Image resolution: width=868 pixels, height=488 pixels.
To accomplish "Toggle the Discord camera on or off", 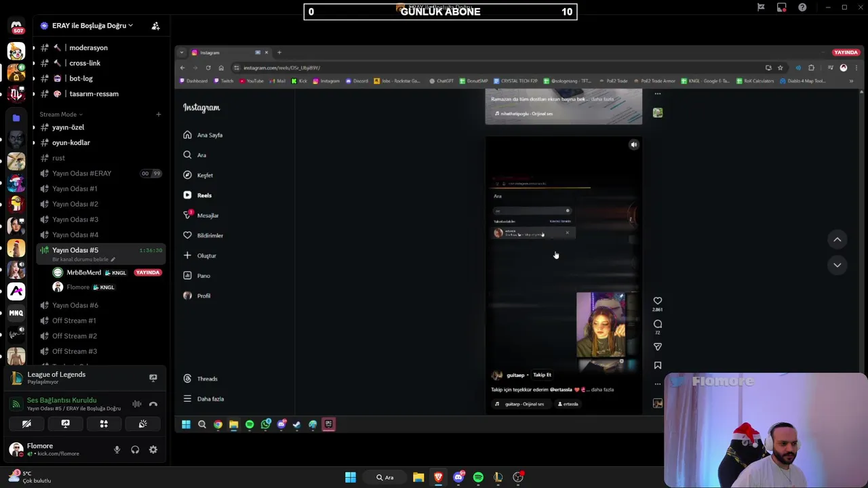I will (x=26, y=424).
